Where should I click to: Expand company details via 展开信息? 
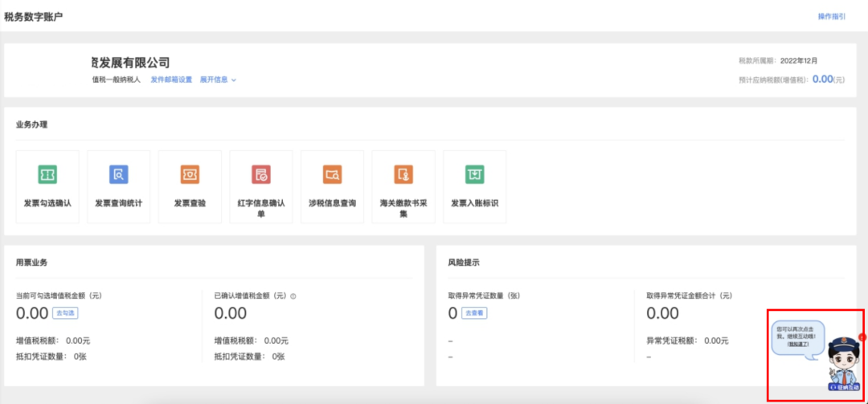tap(218, 80)
